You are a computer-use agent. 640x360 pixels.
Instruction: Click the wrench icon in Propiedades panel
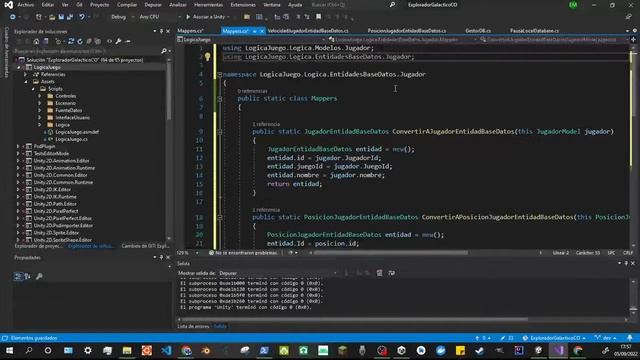click(x=39, y=276)
